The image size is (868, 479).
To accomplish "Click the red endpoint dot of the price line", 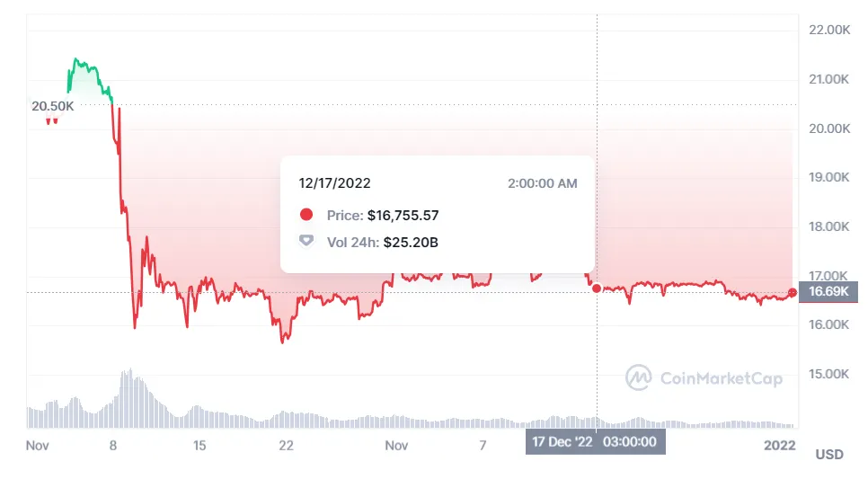I will pos(793,292).
